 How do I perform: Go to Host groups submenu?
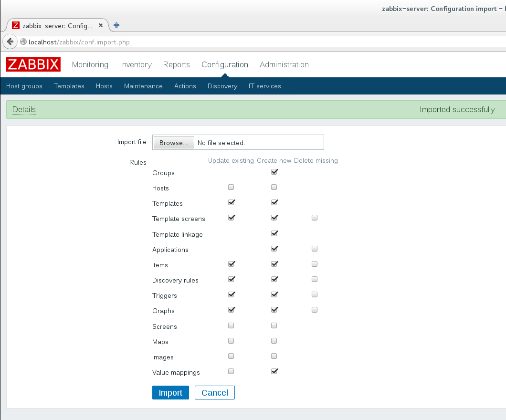[24, 86]
